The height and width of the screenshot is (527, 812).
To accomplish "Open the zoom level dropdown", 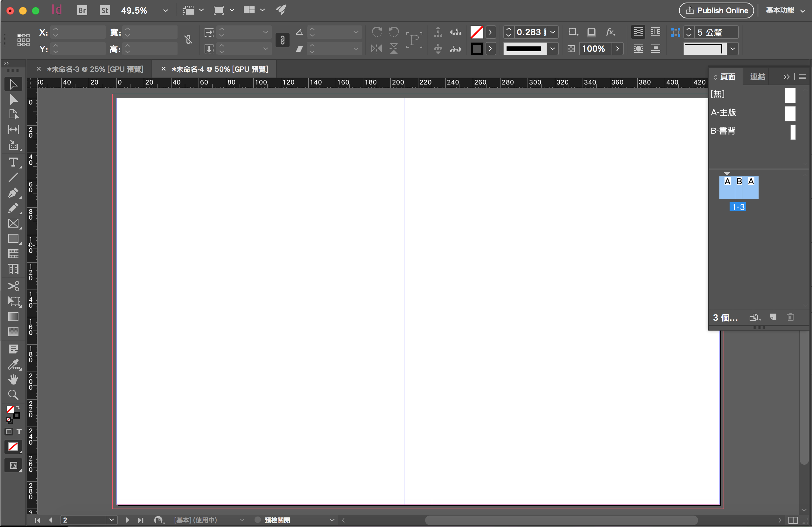I will (x=166, y=10).
